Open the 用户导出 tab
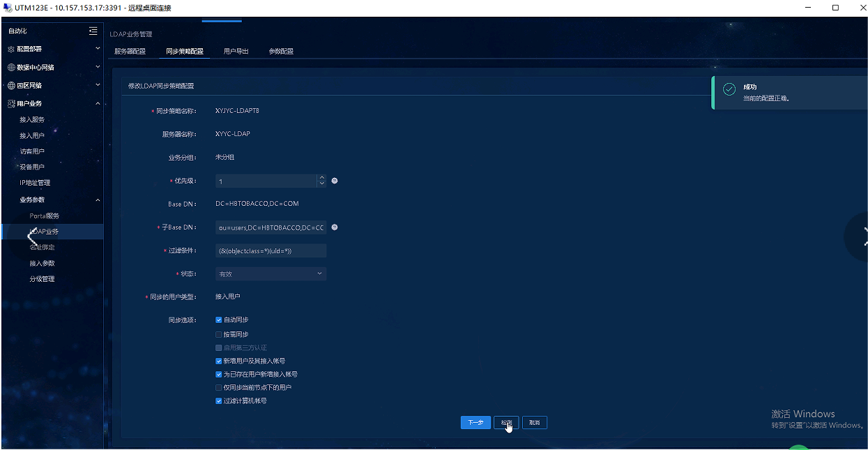This screenshot has width=868, height=450. click(236, 52)
